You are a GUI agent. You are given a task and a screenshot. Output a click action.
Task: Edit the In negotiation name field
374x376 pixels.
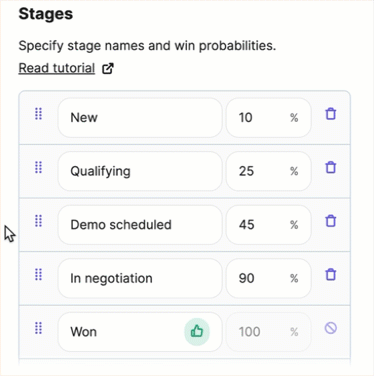140,278
